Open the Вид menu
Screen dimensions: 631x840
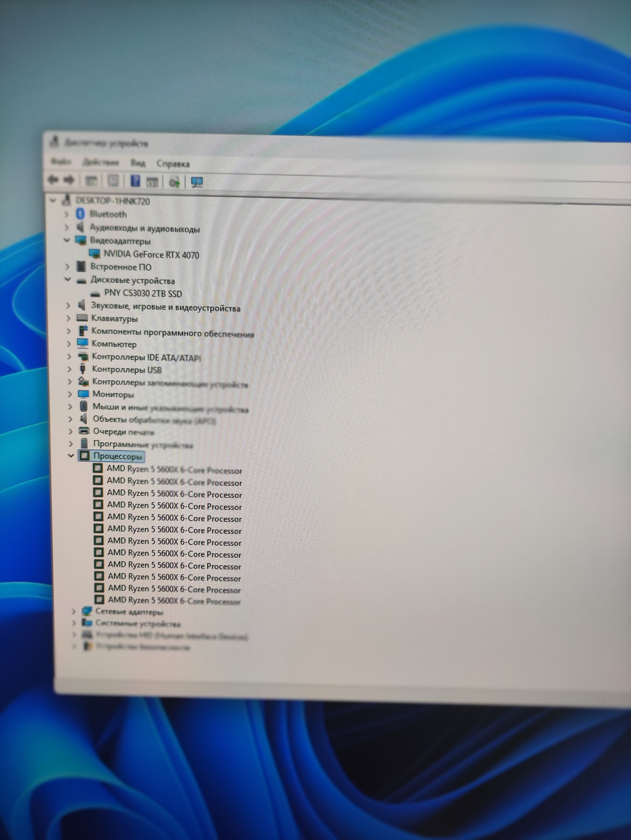click(138, 163)
